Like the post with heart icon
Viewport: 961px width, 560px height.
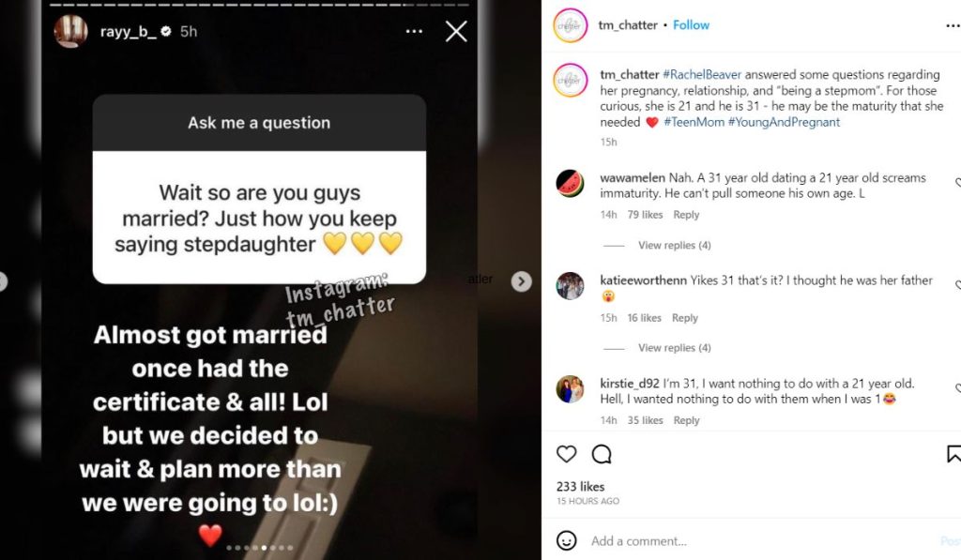tap(566, 454)
